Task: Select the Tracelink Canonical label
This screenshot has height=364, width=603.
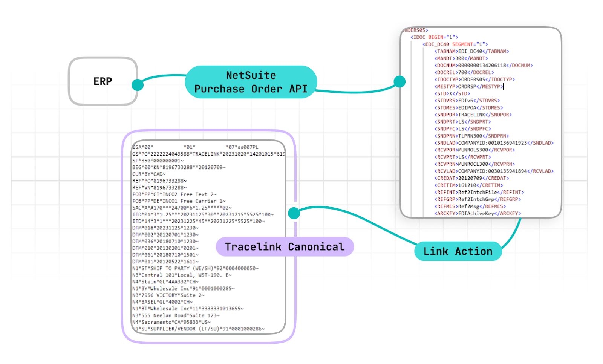Action: coord(285,247)
